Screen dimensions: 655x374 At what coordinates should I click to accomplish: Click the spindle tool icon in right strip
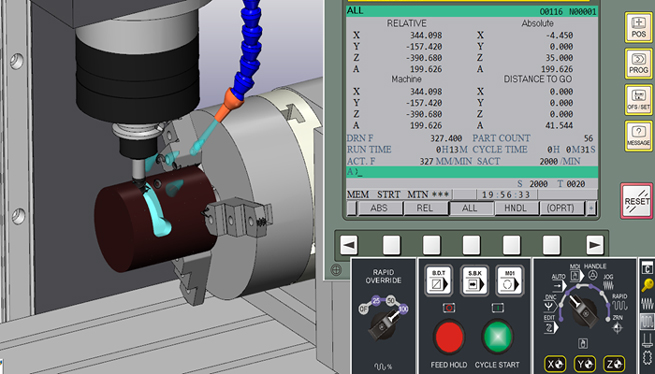[647, 340]
